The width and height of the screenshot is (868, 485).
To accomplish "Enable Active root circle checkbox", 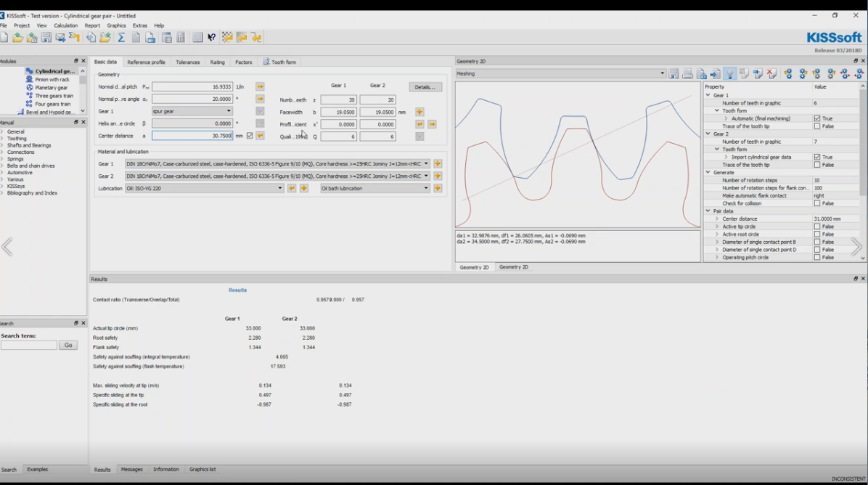I will point(817,235).
